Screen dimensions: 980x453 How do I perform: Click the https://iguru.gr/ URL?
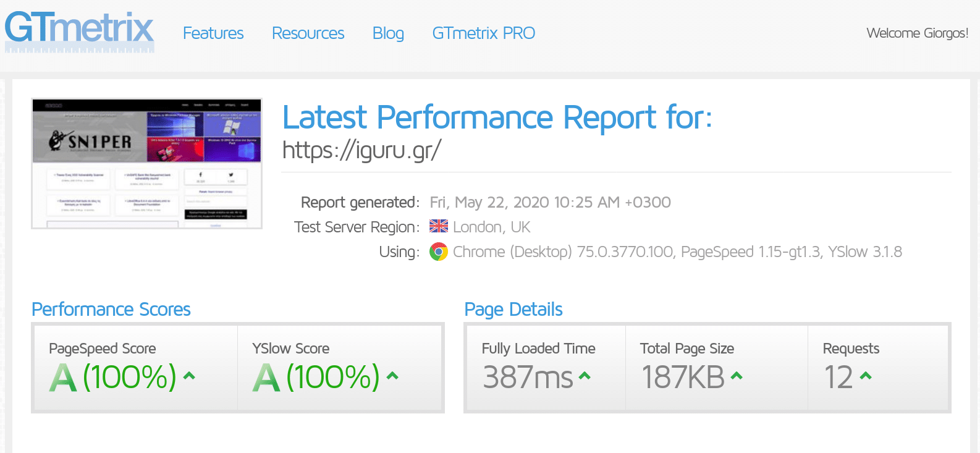[362, 150]
